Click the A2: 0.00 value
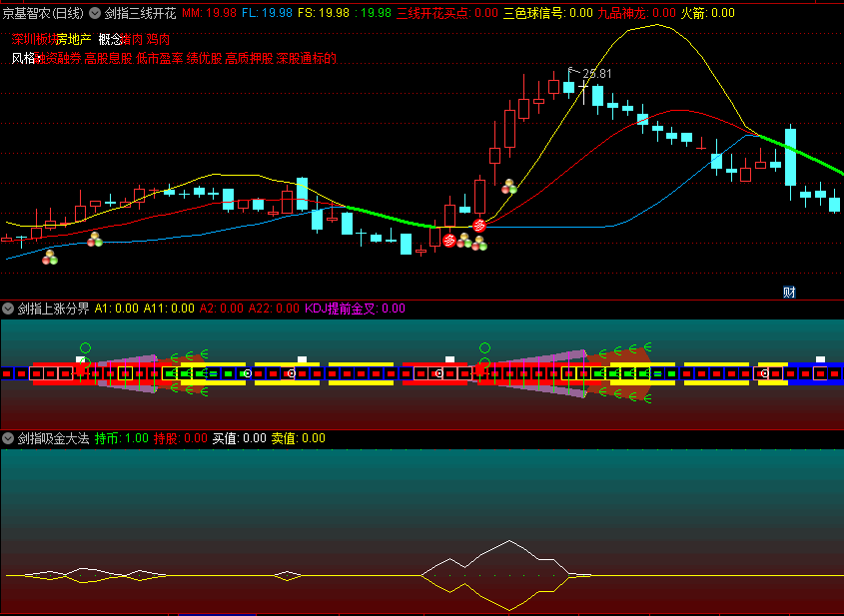This screenshot has height=616, width=844. (221, 308)
